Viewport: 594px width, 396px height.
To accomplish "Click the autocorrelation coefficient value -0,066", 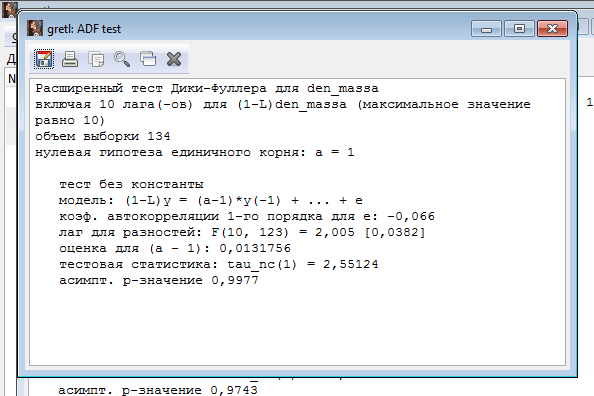I will click(x=411, y=216).
